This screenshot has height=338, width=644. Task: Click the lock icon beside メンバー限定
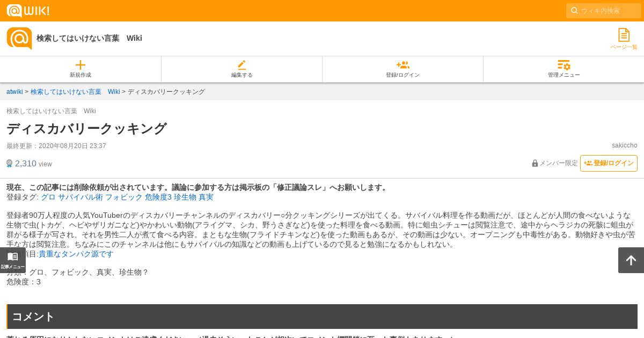click(x=535, y=163)
